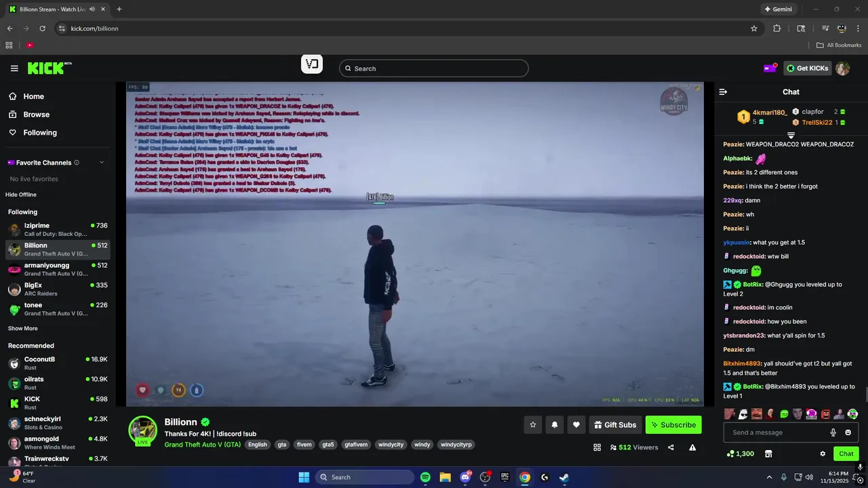
Task: Open All Bookmarks folder
Action: point(839,45)
